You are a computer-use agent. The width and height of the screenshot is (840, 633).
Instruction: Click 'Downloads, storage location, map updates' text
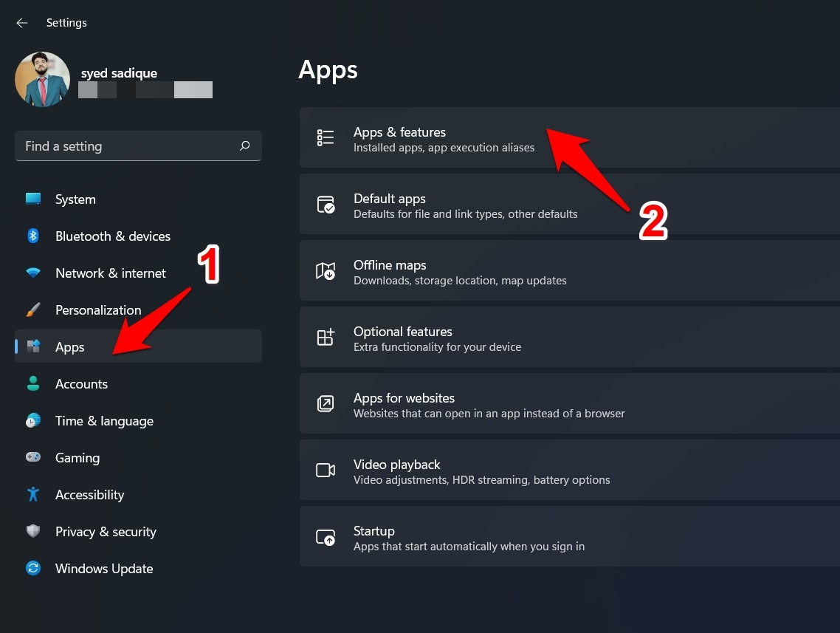[x=460, y=281]
